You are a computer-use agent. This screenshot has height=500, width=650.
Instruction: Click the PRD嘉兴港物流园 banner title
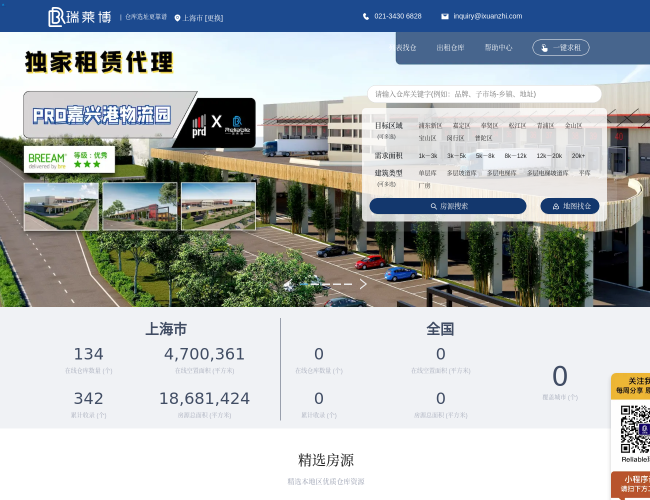tap(102, 115)
